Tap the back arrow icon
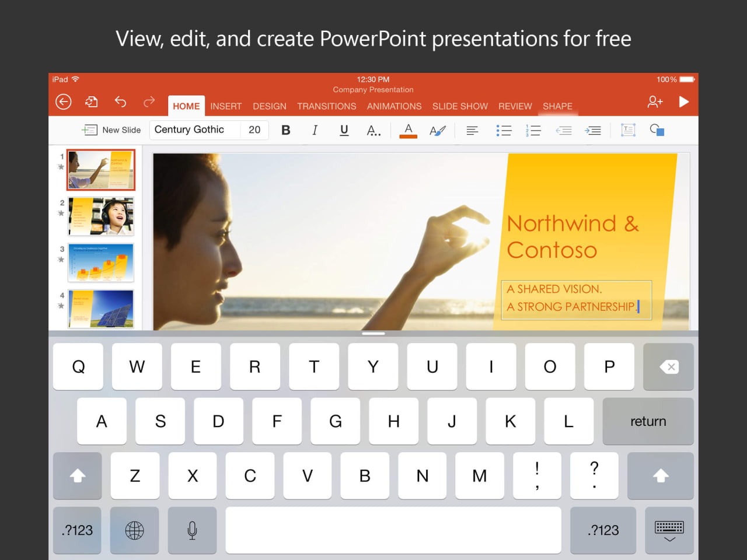Screen dimensions: 747x560 (x=63, y=102)
